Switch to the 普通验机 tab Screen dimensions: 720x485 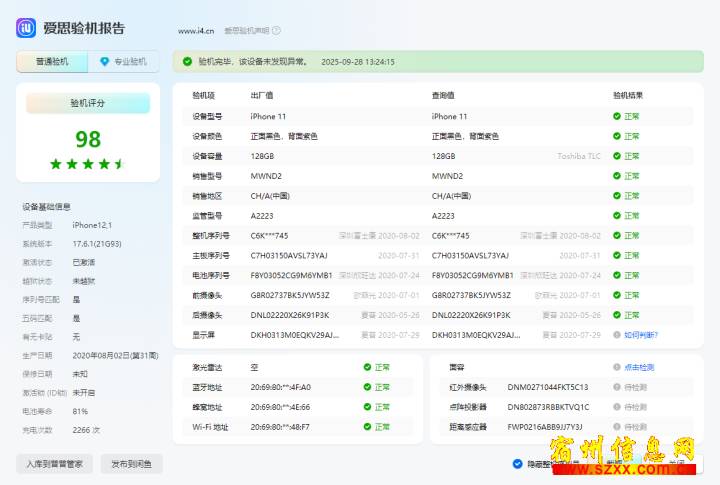(52, 62)
